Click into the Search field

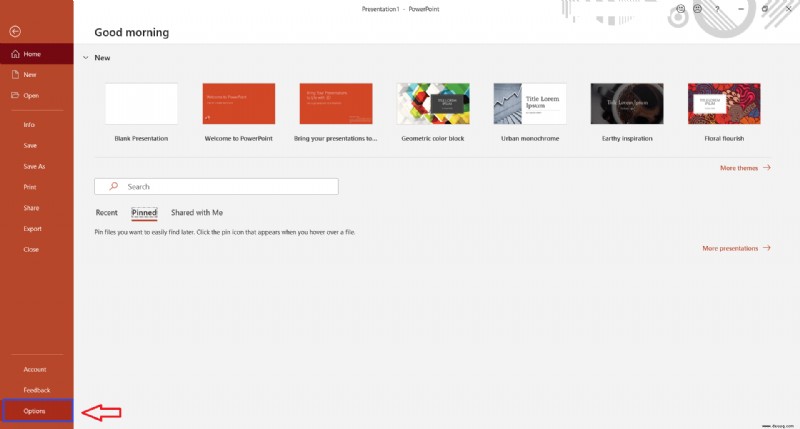216,187
